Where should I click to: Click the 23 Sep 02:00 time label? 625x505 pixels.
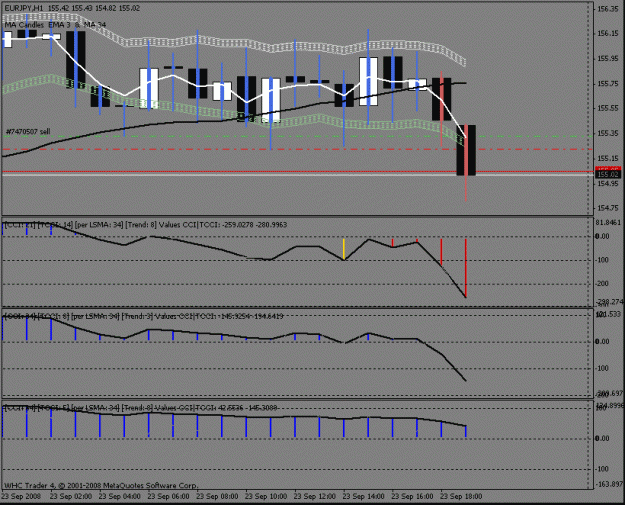pyautogui.click(x=71, y=496)
